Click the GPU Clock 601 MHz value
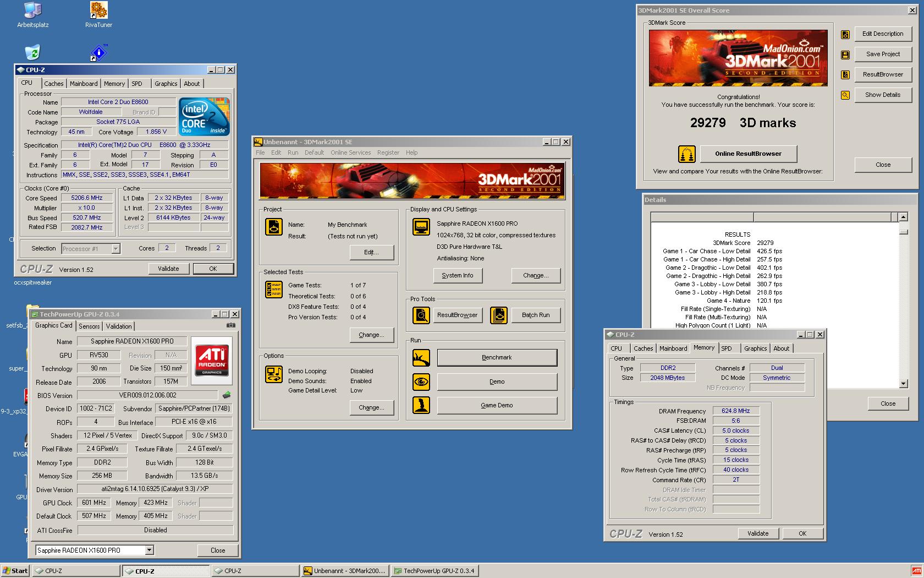This screenshot has height=578, width=924. [94, 503]
